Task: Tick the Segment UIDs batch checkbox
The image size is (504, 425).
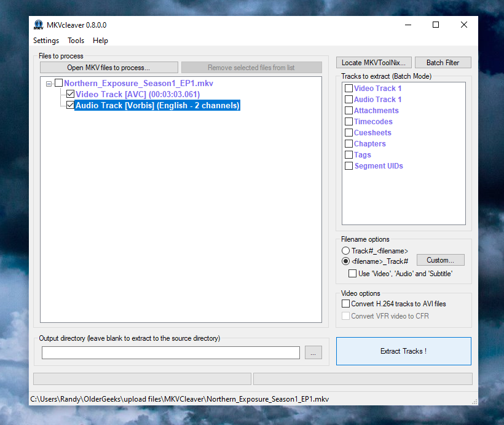Action: coord(348,165)
